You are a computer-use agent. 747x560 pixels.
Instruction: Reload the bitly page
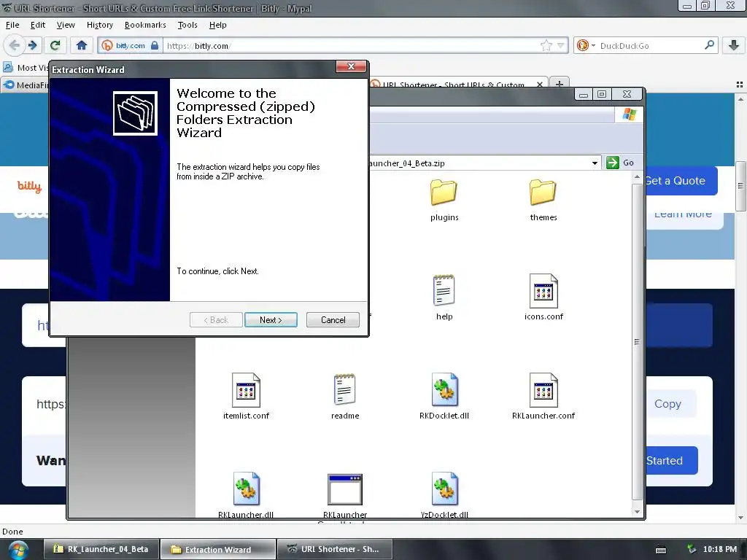point(55,45)
